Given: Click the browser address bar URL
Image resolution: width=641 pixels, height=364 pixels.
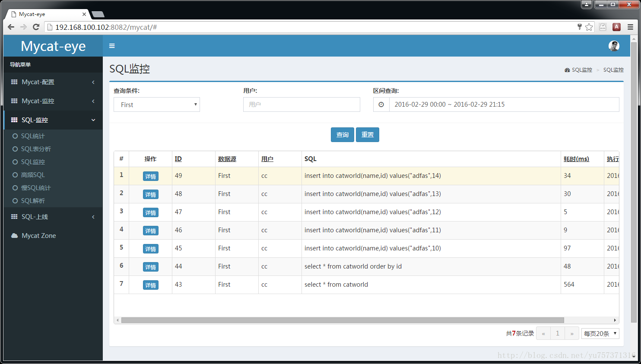Looking at the screenshot, I should click(106, 27).
